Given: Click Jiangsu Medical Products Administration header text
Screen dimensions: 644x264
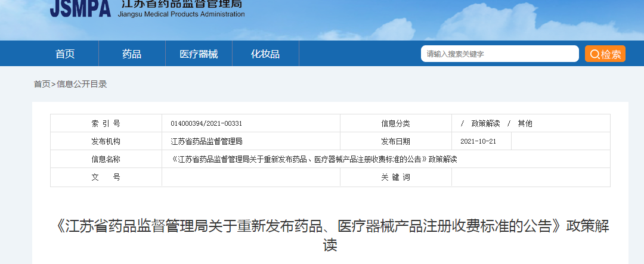Looking at the screenshot, I should [181, 14].
